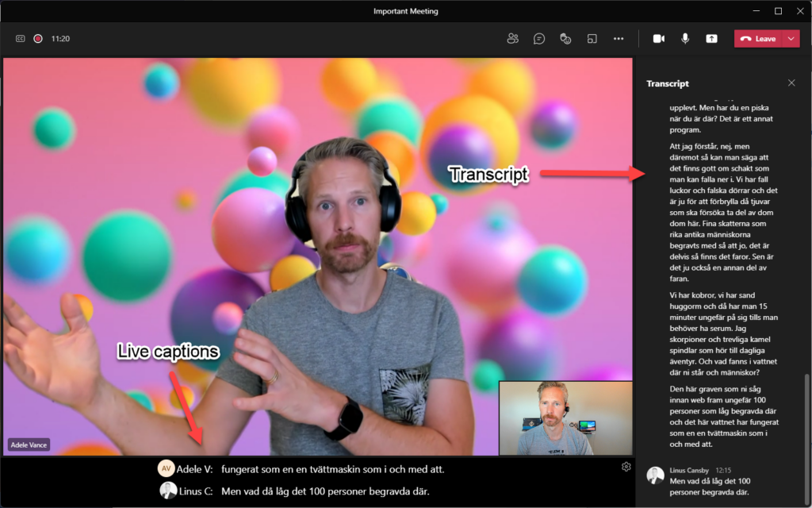Expand the Leave options dropdown arrow
Viewport: 812px width, 508px height.
791,39
